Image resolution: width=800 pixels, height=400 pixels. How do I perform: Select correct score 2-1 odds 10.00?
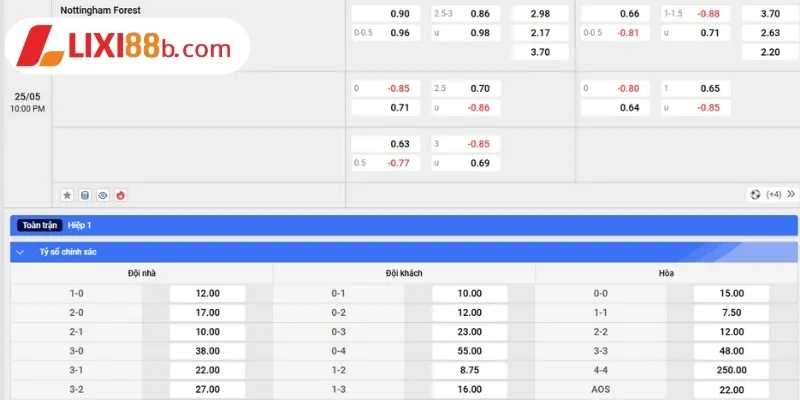click(207, 332)
